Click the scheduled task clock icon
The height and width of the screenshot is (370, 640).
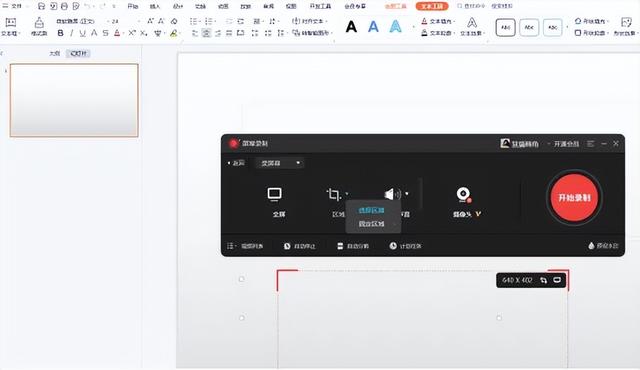click(x=393, y=246)
